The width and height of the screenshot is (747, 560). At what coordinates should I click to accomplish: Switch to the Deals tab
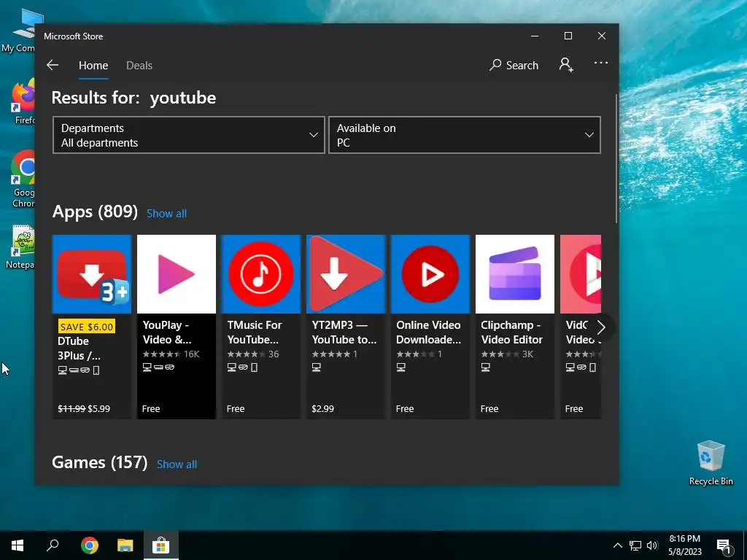(x=139, y=66)
